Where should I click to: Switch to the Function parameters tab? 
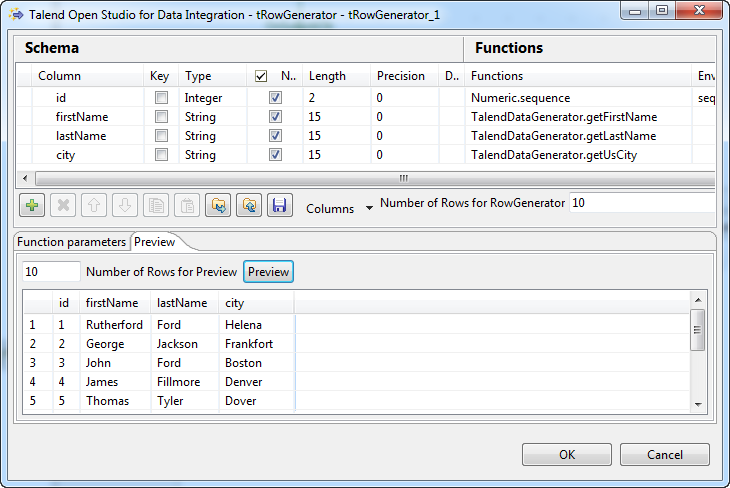[72, 242]
